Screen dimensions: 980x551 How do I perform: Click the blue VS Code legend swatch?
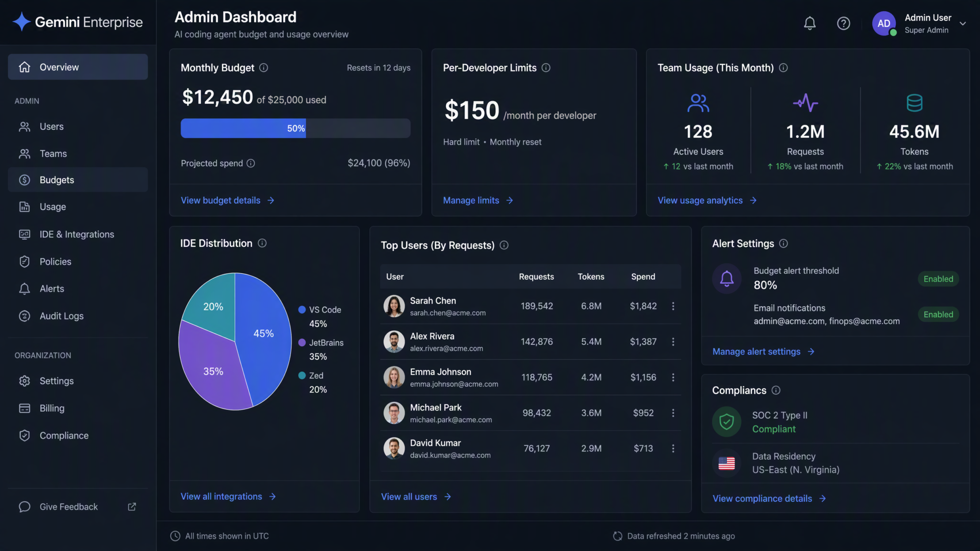pos(302,309)
